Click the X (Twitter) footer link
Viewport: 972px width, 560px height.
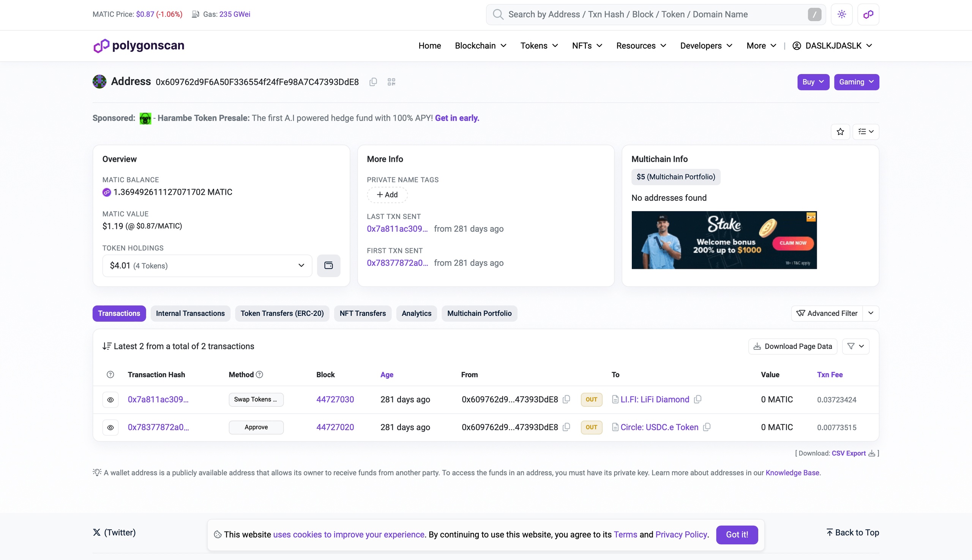click(114, 532)
